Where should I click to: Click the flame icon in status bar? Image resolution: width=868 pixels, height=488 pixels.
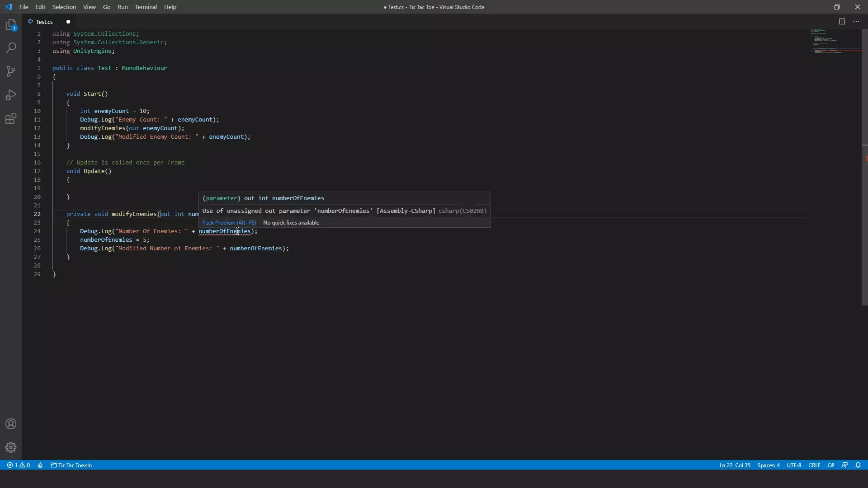pos(40,465)
